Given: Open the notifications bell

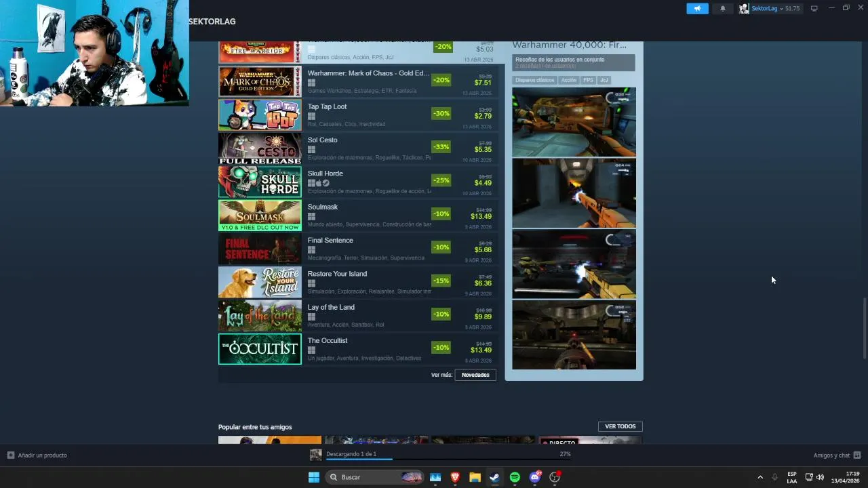Looking at the screenshot, I should 722,9.
